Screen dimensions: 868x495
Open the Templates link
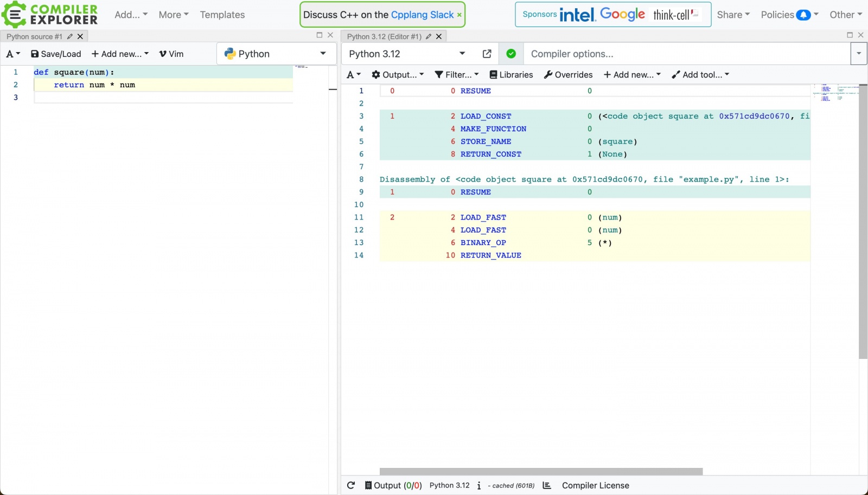222,15
